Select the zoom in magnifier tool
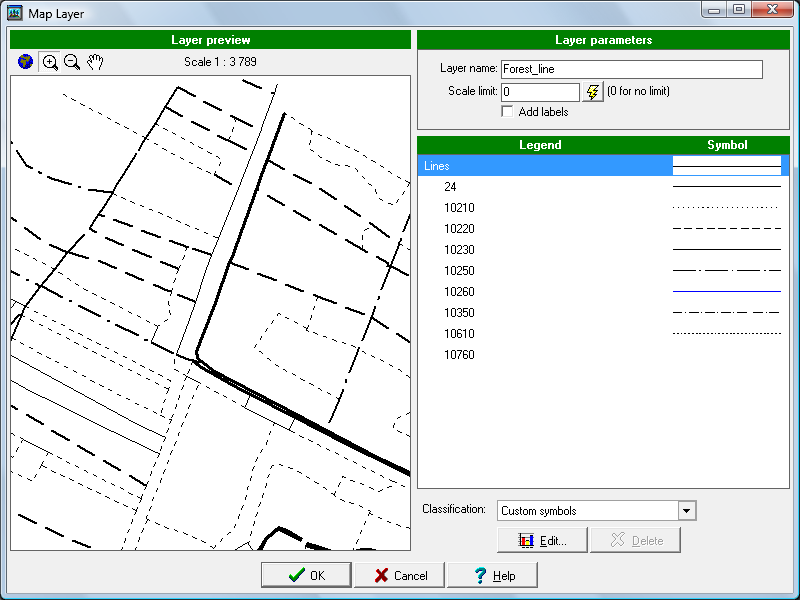 click(50, 62)
